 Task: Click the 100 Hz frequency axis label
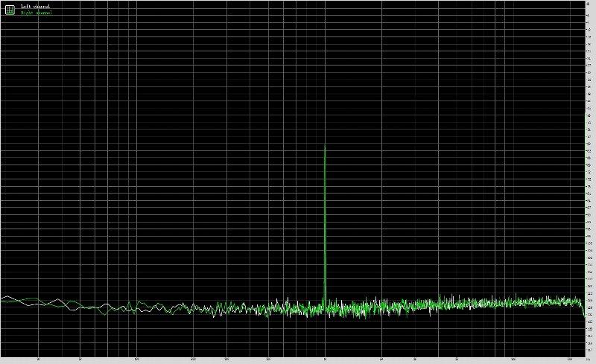click(136, 360)
